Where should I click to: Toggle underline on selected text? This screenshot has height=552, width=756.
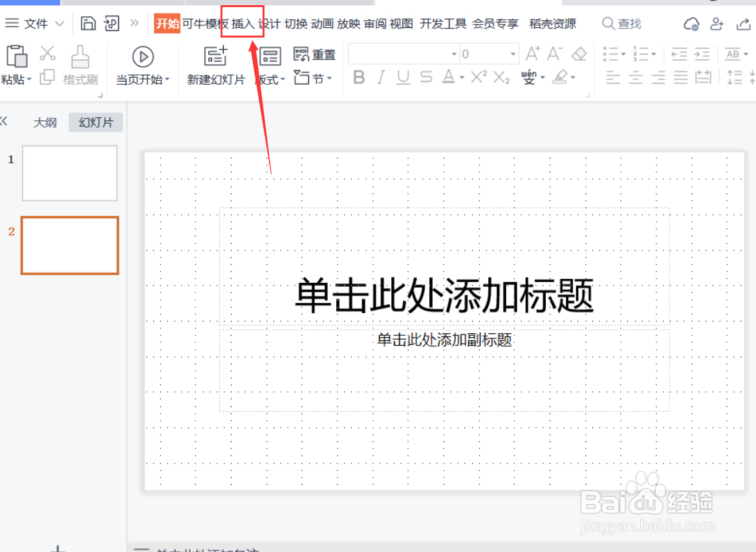tap(402, 77)
